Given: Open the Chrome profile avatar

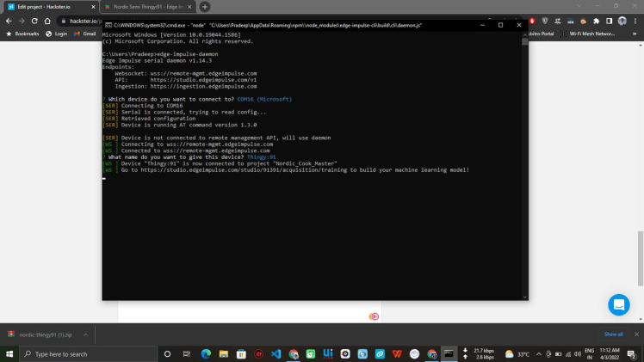Looking at the screenshot, I should [622, 21].
